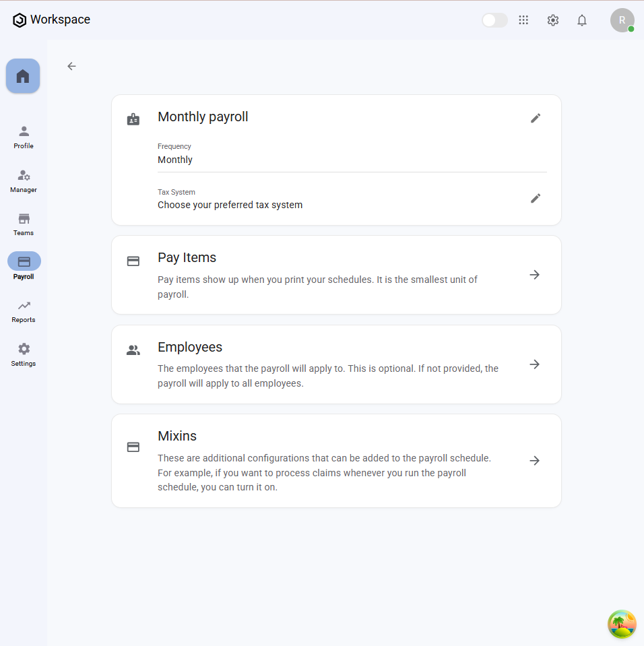The width and height of the screenshot is (644, 646).
Task: Expand Pay Items with arrow
Action: [535, 275]
